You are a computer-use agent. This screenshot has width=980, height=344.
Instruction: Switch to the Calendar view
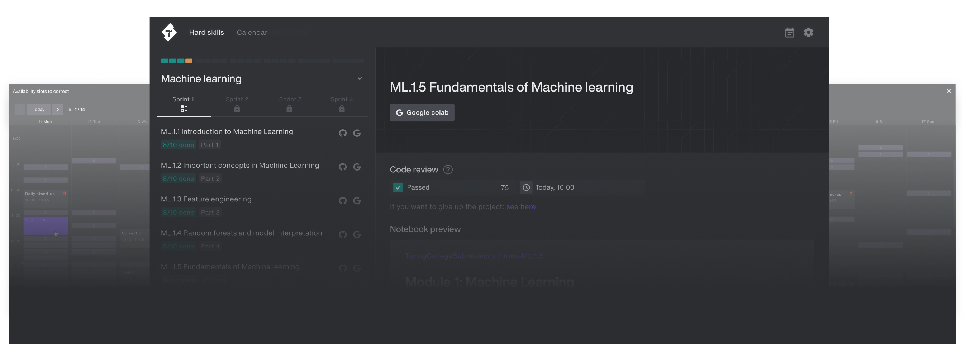coord(252,32)
